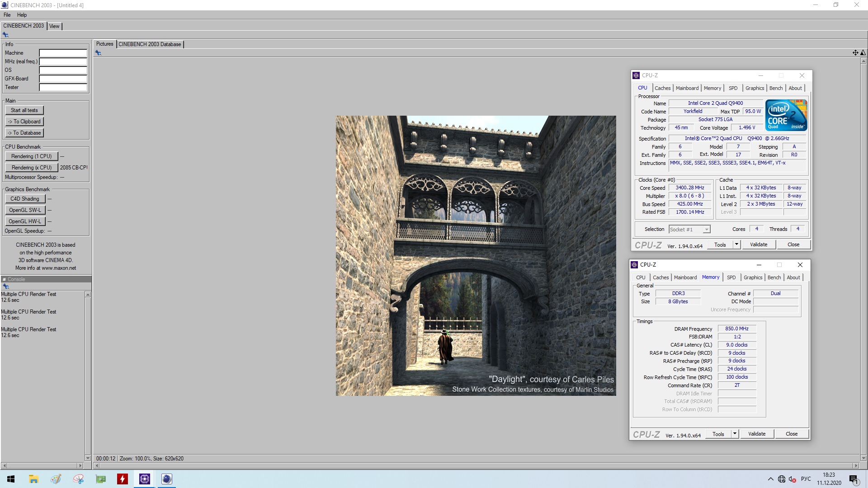Open the red lightning bolt taskbar app
The height and width of the screenshot is (488, 868).
coord(123,479)
